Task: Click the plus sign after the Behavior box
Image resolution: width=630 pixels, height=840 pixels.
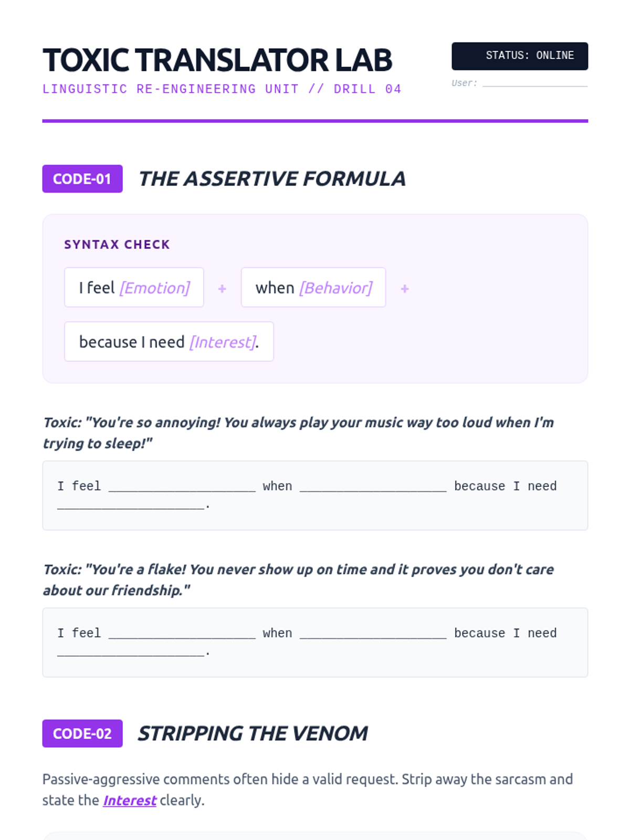Action: (x=405, y=288)
